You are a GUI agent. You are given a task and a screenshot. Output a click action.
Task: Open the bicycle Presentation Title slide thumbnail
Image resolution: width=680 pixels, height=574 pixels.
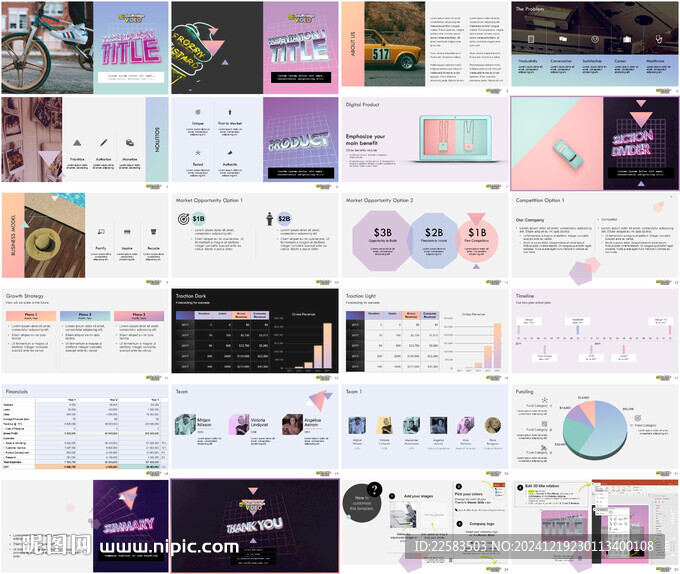click(85, 47)
